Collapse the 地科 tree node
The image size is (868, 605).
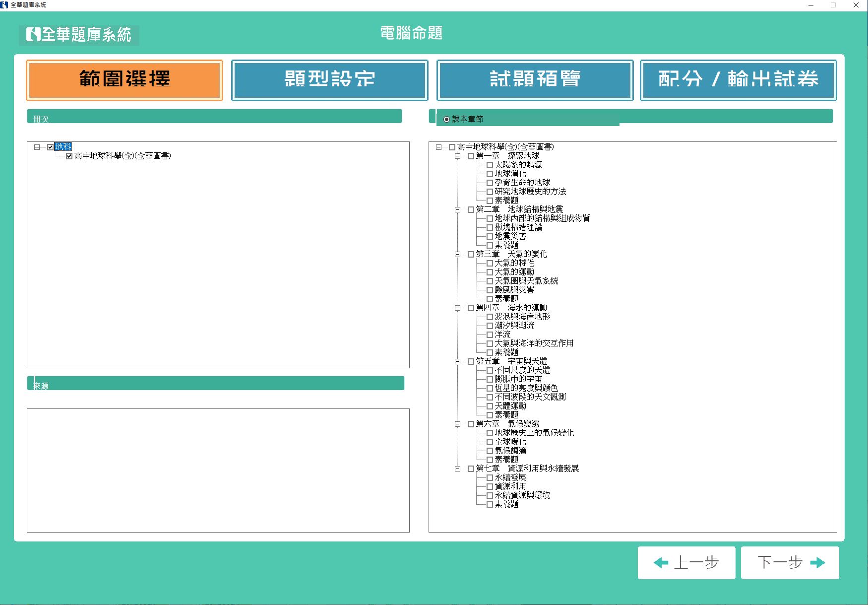coord(37,147)
